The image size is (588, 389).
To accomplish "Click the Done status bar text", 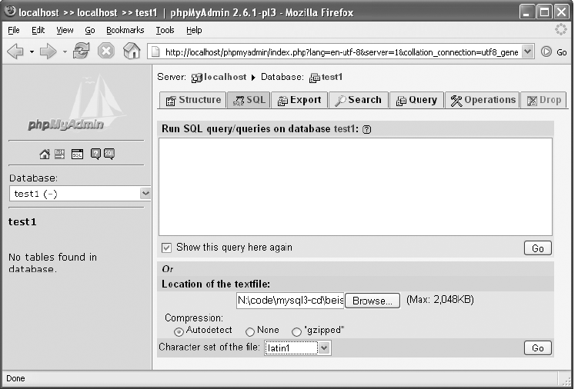I will [x=15, y=378].
